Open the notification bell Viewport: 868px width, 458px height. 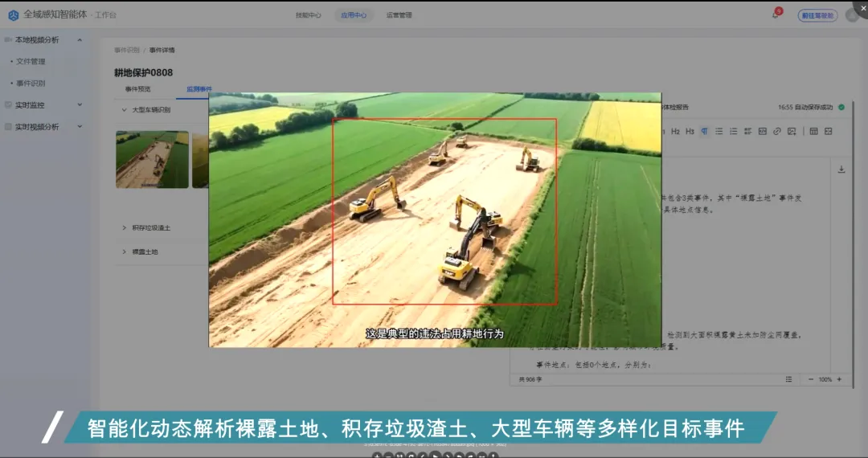click(776, 14)
